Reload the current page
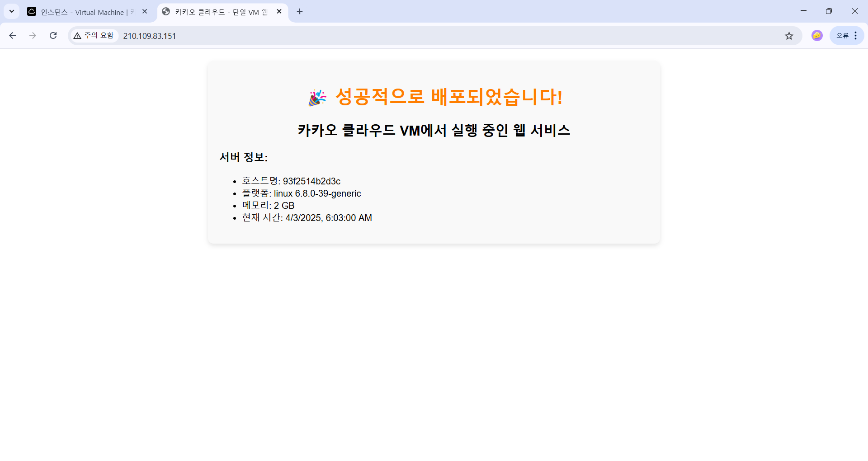 point(53,36)
